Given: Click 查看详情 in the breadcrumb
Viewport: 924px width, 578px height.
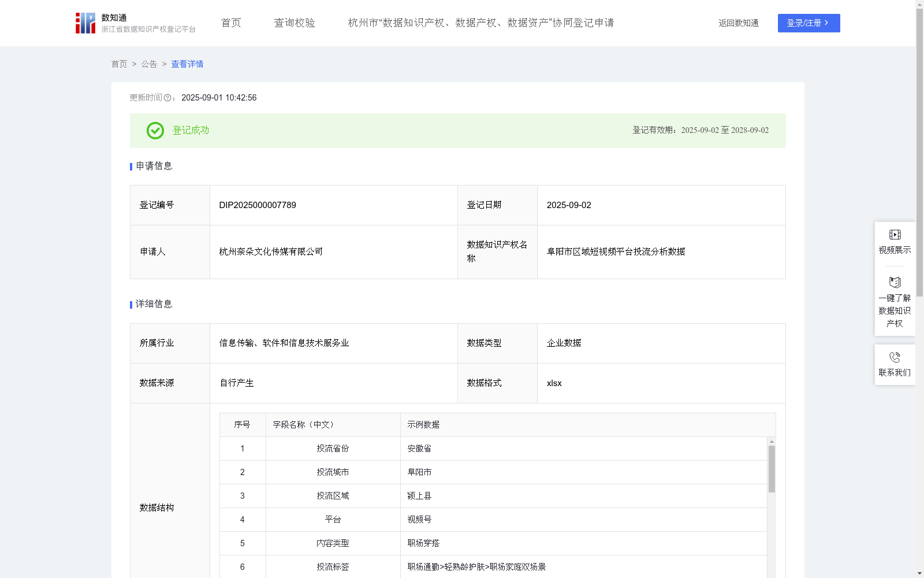Looking at the screenshot, I should [187, 64].
